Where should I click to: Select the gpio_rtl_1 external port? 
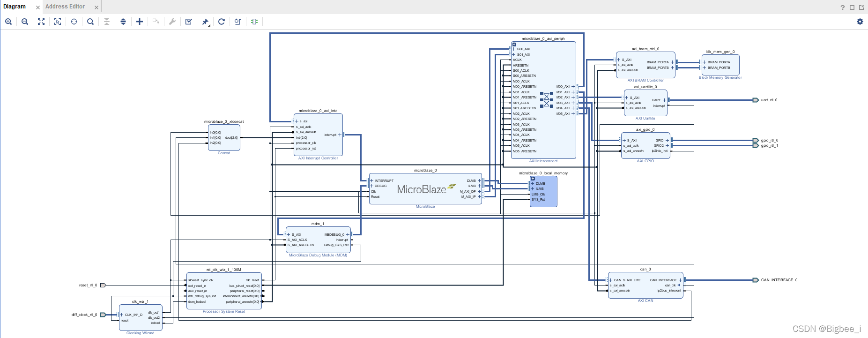point(756,145)
